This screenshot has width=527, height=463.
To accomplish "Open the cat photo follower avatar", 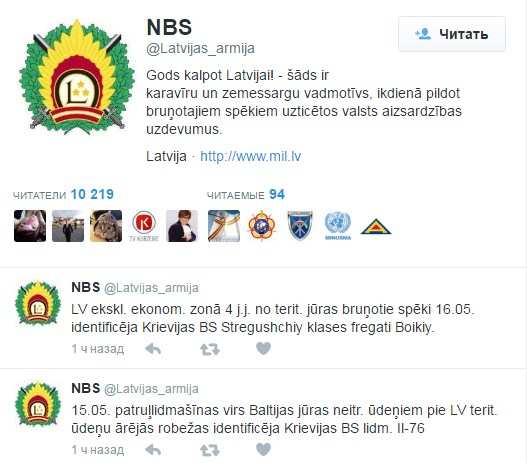I will pos(106,226).
